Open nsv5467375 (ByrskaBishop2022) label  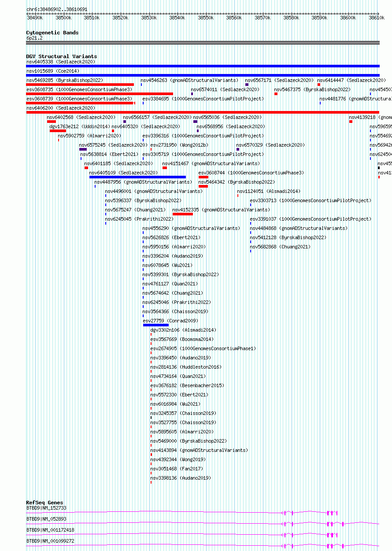tap(312, 90)
